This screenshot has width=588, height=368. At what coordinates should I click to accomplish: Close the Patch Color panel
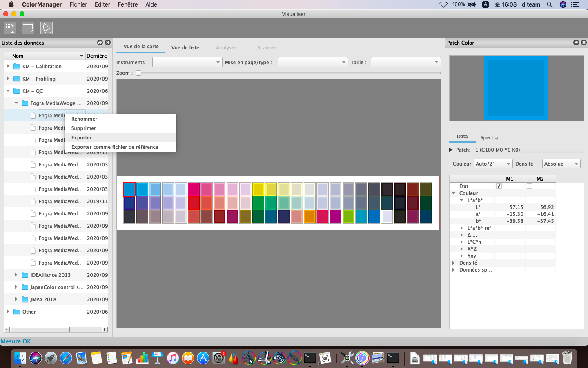[584, 43]
